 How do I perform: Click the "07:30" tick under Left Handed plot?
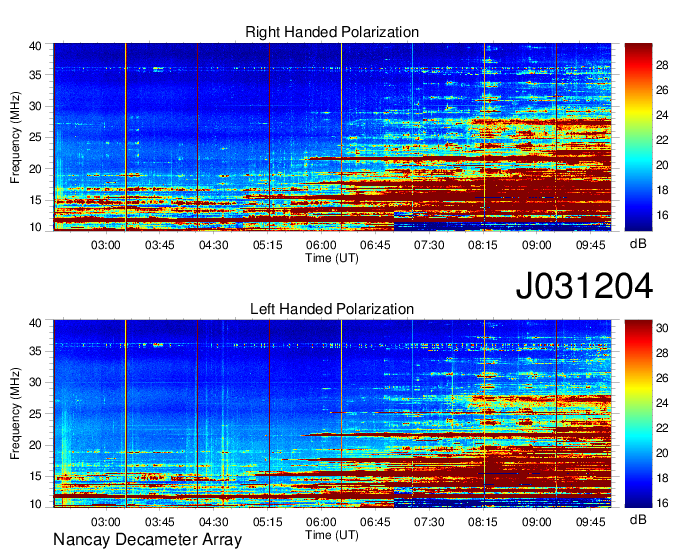[429, 522]
